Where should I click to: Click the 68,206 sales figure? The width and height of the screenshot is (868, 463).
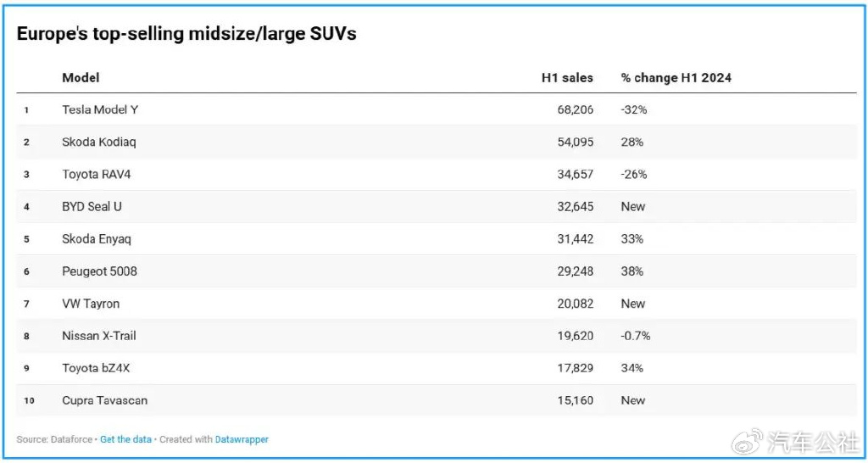(575, 109)
